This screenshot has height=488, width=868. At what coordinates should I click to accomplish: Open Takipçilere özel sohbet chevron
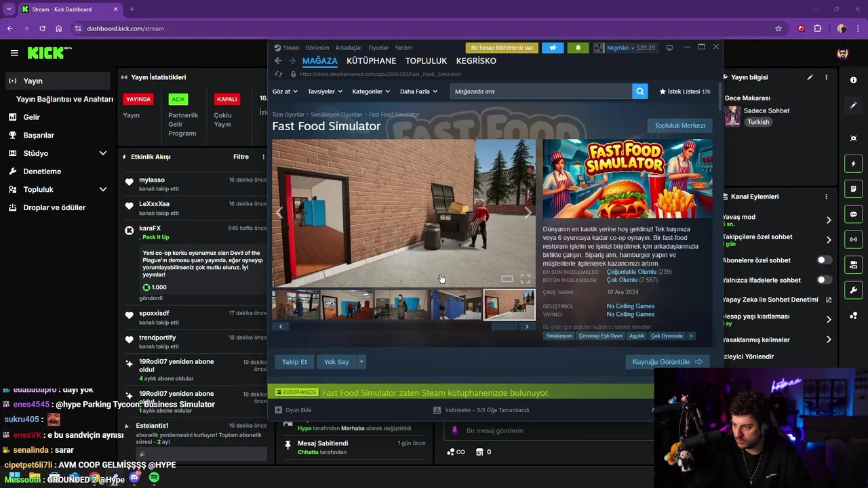coord(829,240)
